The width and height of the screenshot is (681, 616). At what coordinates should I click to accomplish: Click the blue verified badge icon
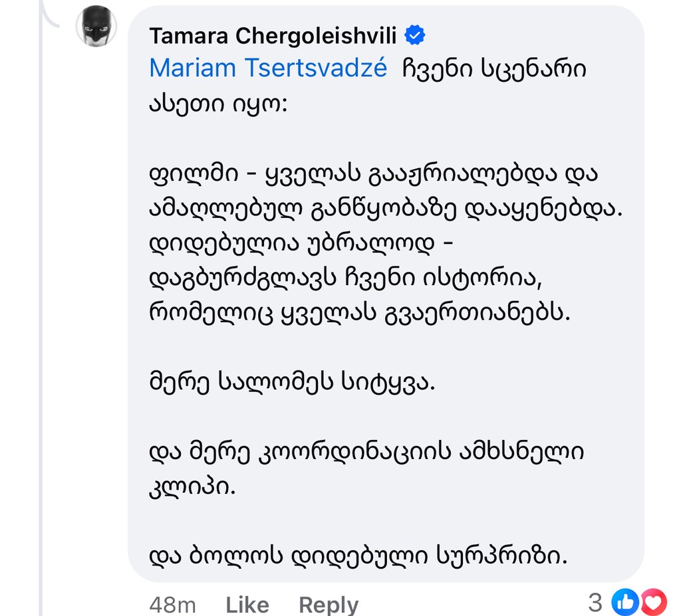coord(416,36)
